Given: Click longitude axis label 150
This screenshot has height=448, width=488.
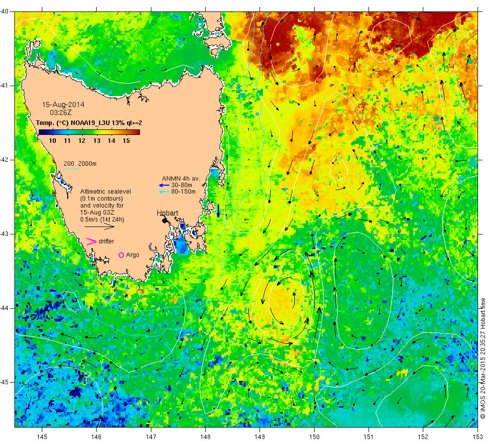Looking at the screenshot, I should [314, 437].
